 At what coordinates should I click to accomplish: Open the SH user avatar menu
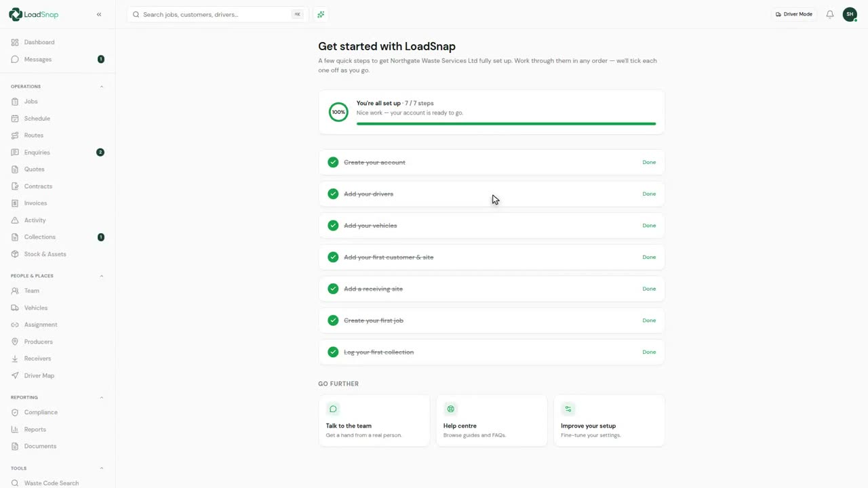(x=850, y=14)
